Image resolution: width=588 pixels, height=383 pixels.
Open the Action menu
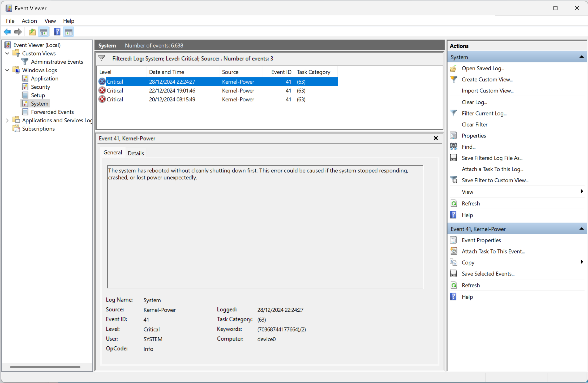29,21
